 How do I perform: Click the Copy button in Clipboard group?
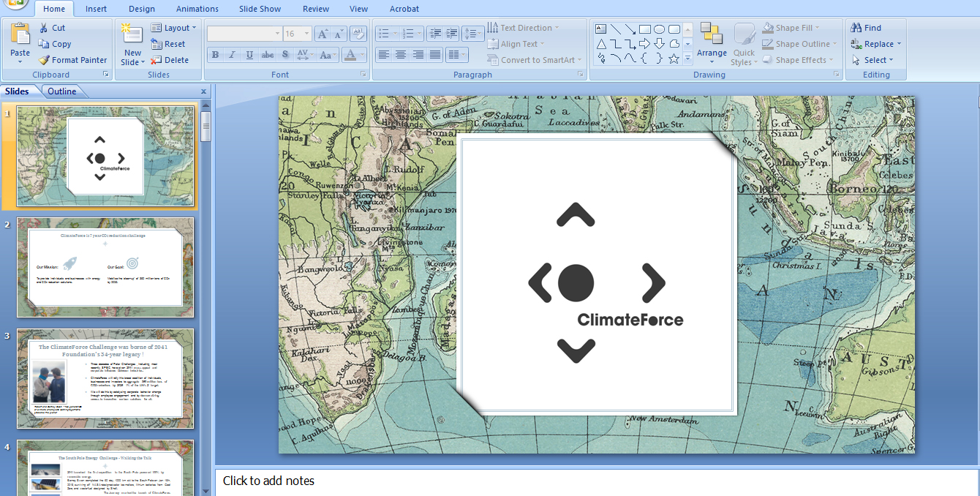point(55,44)
